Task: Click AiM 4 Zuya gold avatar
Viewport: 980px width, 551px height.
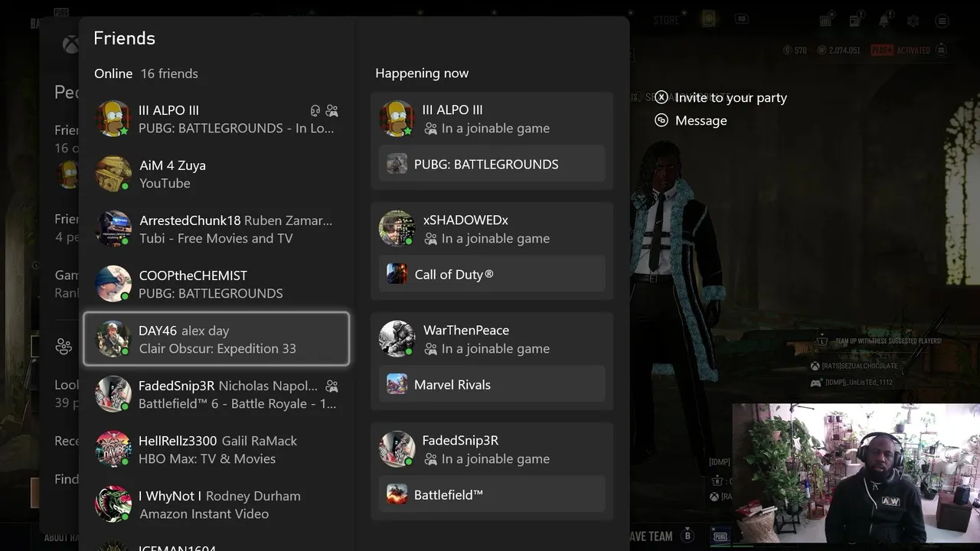Action: pyautogui.click(x=113, y=174)
